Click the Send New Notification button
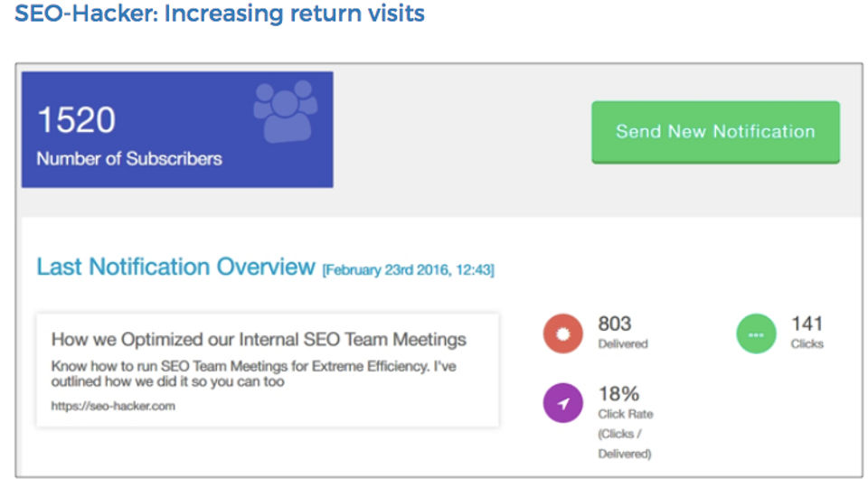Viewport: 868px width, 479px height. 715,132
